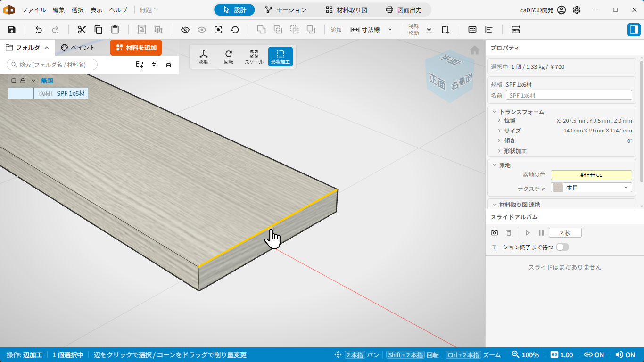644x362 pixels.
Task: Click the camera snapshot icon in slide album
Action: coord(495,233)
